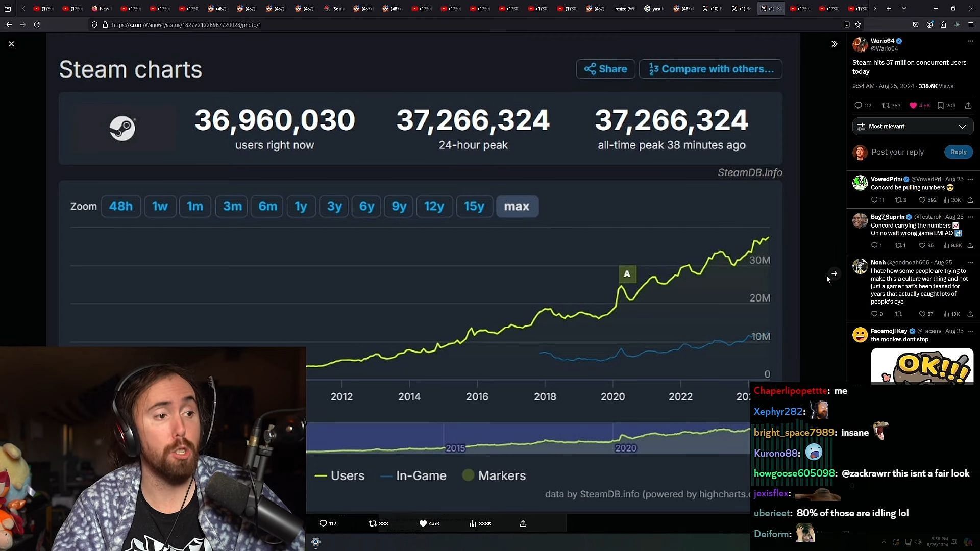
Task: Close the photo viewer with the X icon
Action: point(11,44)
